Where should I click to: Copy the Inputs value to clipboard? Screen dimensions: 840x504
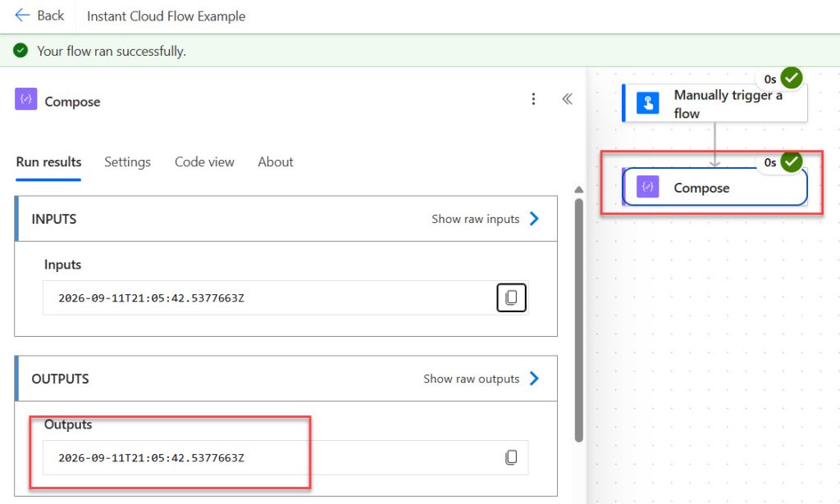[x=511, y=297]
